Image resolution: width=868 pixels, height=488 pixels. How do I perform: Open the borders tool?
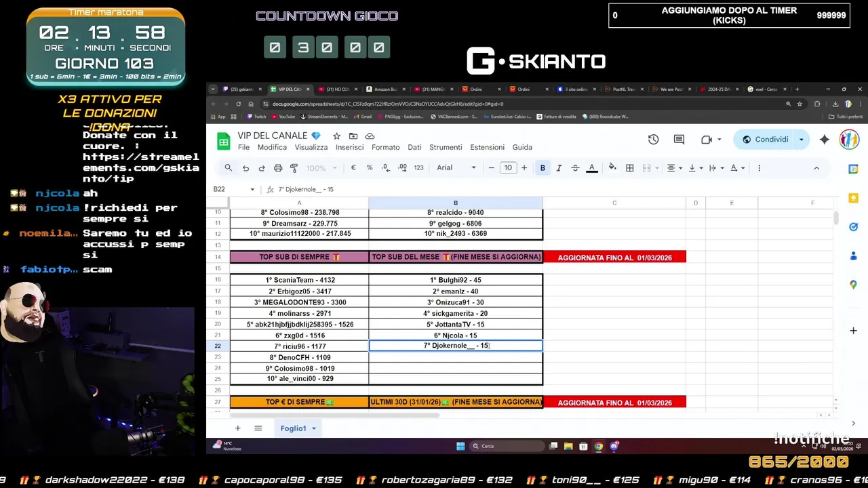pyautogui.click(x=630, y=168)
